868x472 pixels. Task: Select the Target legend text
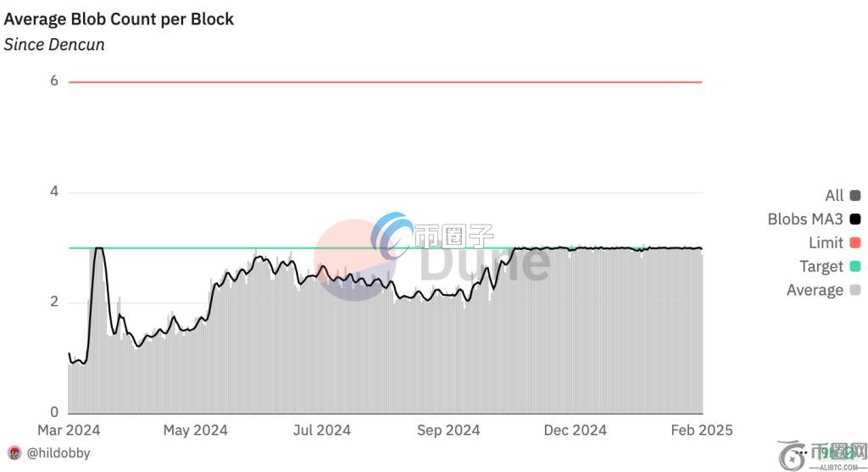(x=821, y=267)
